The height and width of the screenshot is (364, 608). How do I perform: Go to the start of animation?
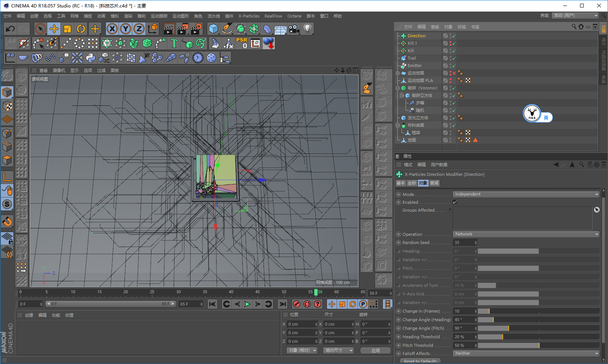tap(212, 304)
